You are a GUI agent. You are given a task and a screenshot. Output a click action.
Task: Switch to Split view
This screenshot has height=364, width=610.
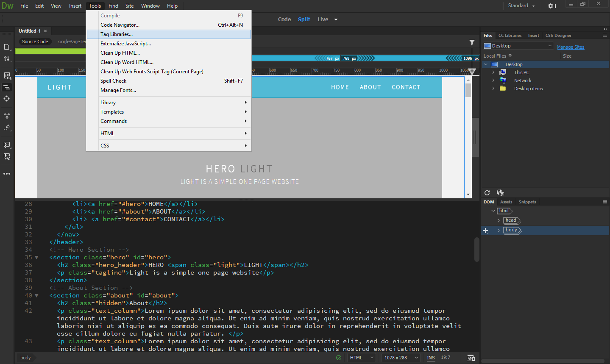coord(304,19)
